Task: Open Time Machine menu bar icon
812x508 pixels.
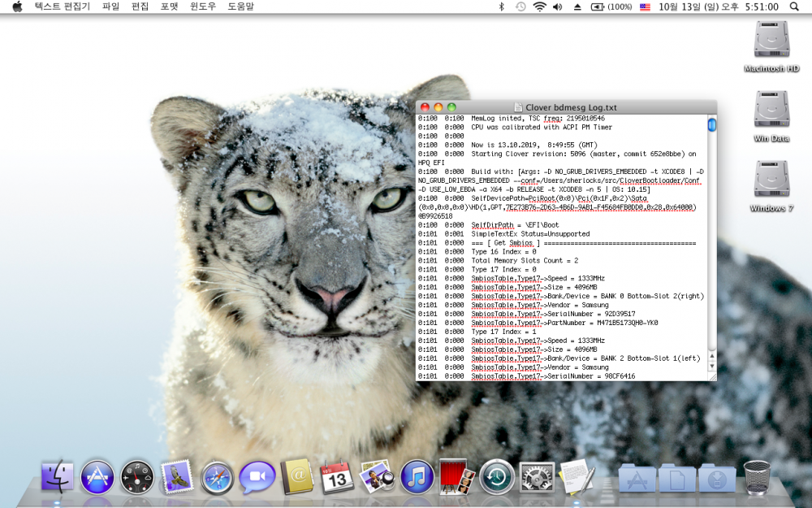Action: click(520, 7)
